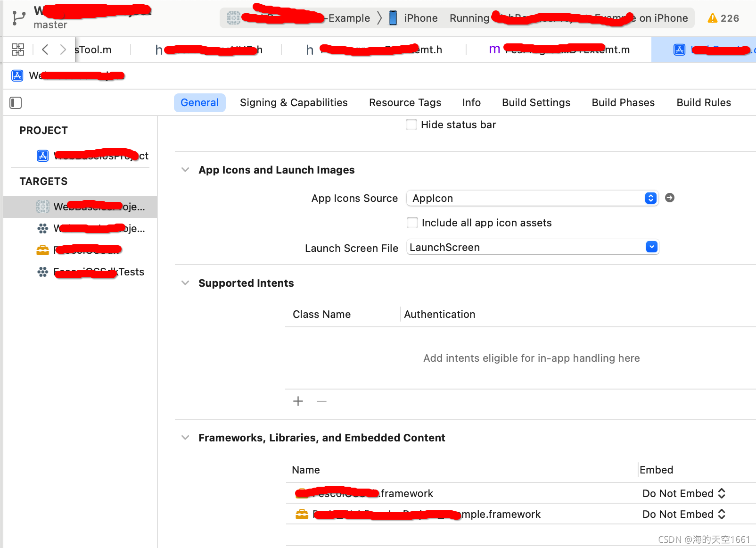Click the Embed column header
This screenshot has width=756, height=548.
pos(657,470)
